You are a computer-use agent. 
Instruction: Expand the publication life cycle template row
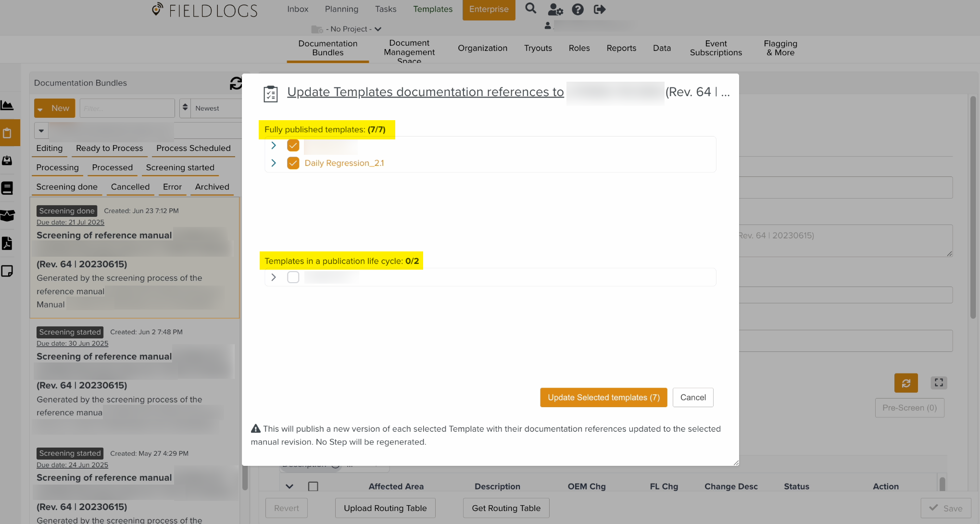(x=274, y=277)
